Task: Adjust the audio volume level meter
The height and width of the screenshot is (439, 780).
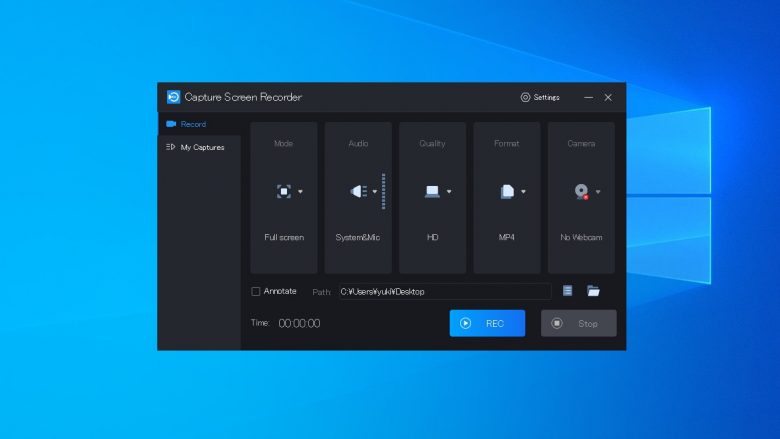Action: [x=384, y=191]
